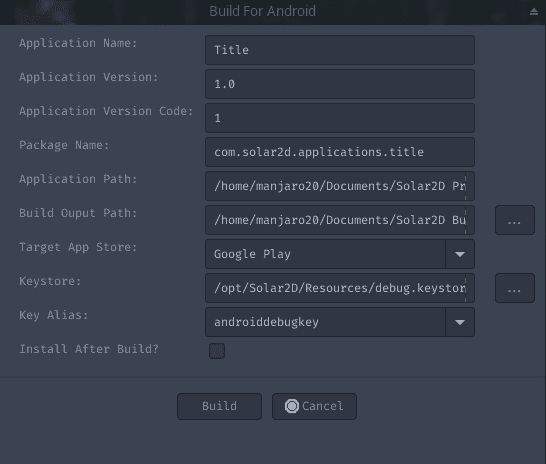Click the Target App Store label
546x464 pixels.
click(x=78, y=247)
